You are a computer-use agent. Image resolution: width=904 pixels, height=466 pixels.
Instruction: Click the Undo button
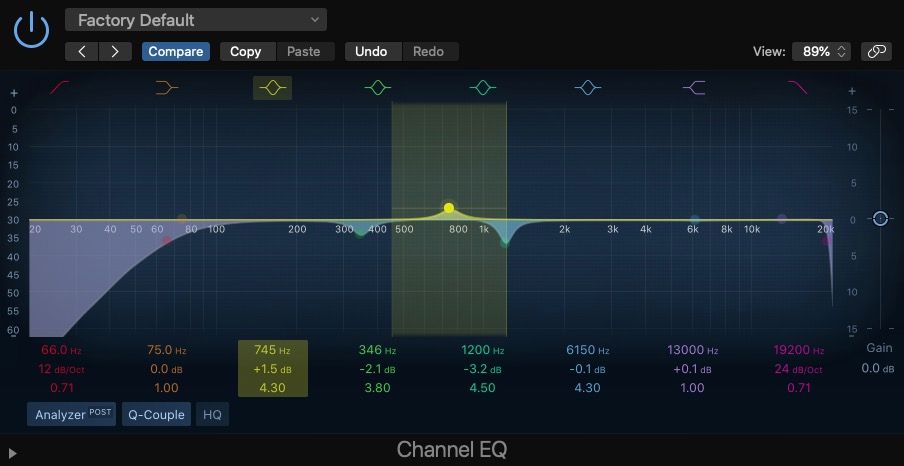(373, 51)
